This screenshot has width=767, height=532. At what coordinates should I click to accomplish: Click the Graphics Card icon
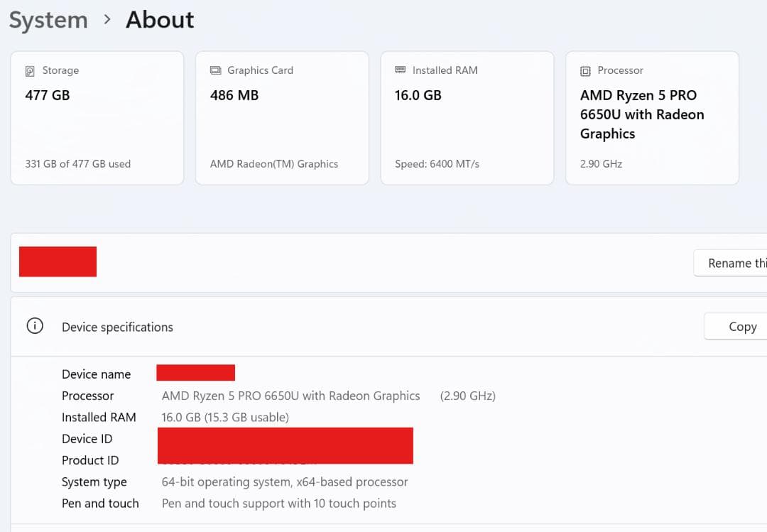pos(215,70)
